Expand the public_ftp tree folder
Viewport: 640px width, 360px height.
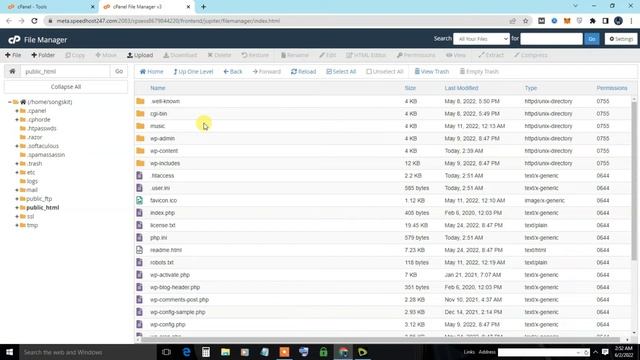17,199
